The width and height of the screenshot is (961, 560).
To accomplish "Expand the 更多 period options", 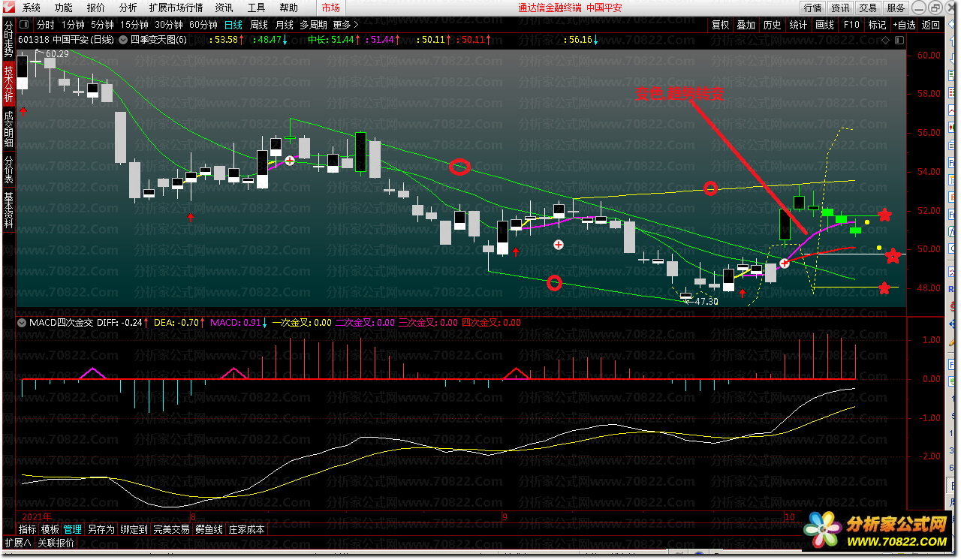I will tap(345, 25).
